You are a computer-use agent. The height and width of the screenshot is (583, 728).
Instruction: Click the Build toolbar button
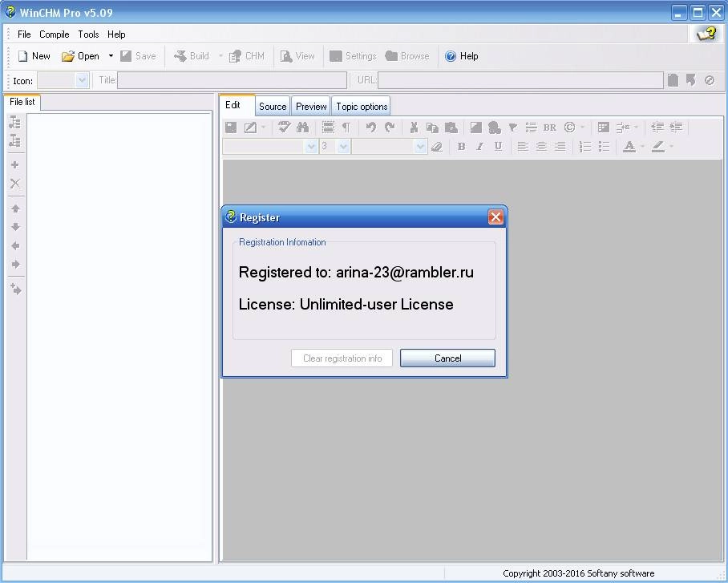pyautogui.click(x=192, y=56)
